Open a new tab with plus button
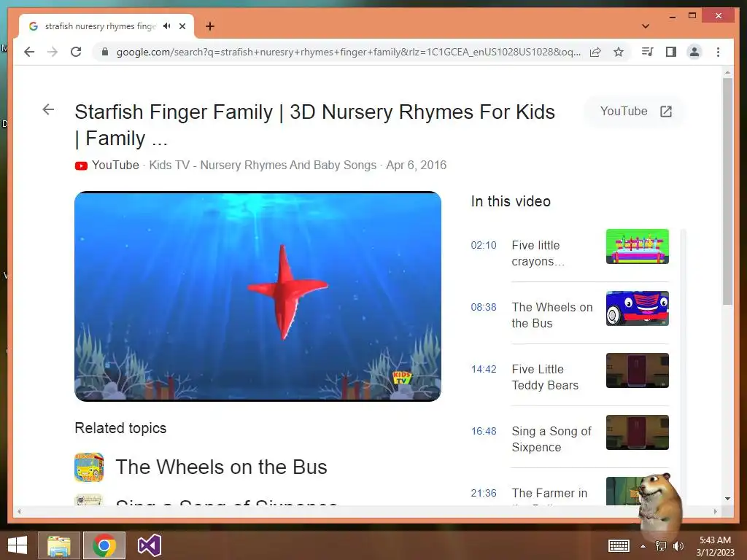 pos(210,26)
